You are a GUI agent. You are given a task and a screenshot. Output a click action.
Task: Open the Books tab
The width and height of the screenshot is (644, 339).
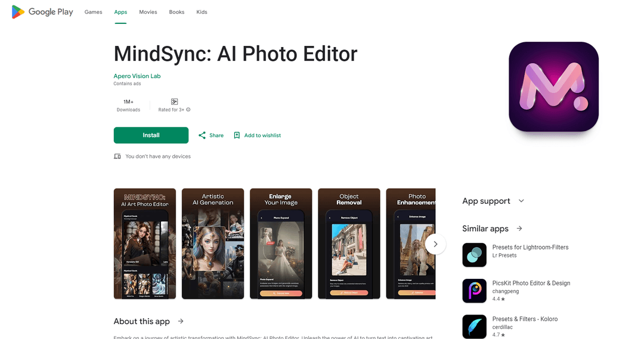coord(177,12)
